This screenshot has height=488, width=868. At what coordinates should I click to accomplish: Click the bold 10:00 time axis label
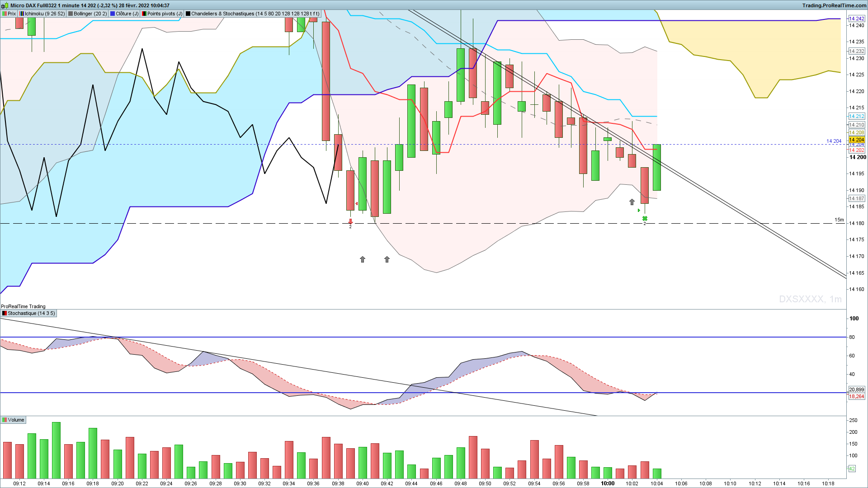pos(608,483)
